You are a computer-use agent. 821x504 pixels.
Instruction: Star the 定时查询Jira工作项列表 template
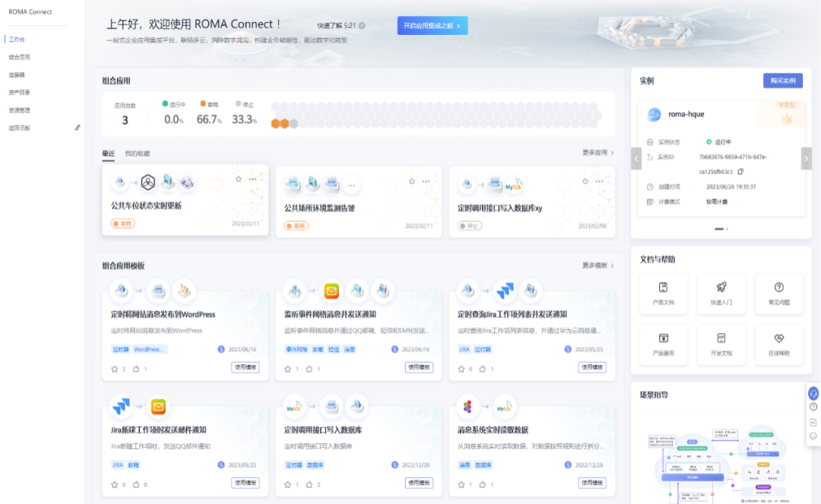coord(461,369)
